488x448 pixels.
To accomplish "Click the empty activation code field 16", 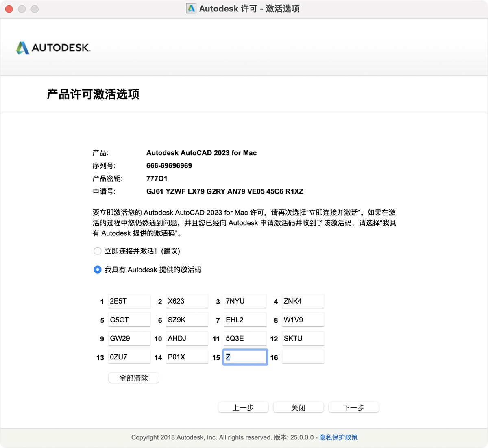I will 303,357.
